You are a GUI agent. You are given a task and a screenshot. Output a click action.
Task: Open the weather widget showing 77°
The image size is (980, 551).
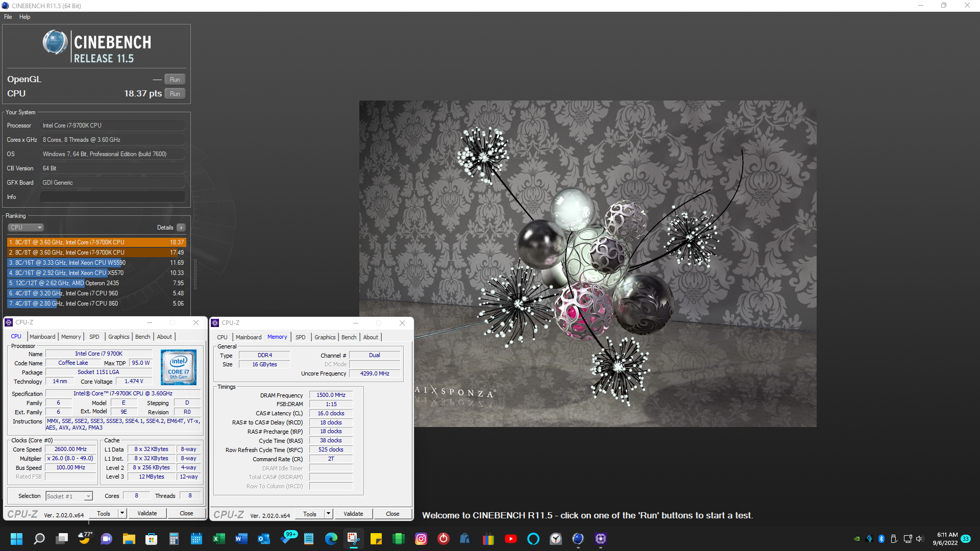[84, 538]
